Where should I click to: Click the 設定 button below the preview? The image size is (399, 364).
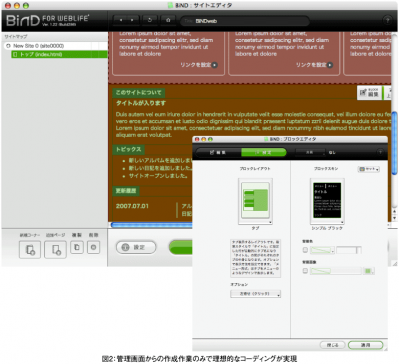point(136,247)
